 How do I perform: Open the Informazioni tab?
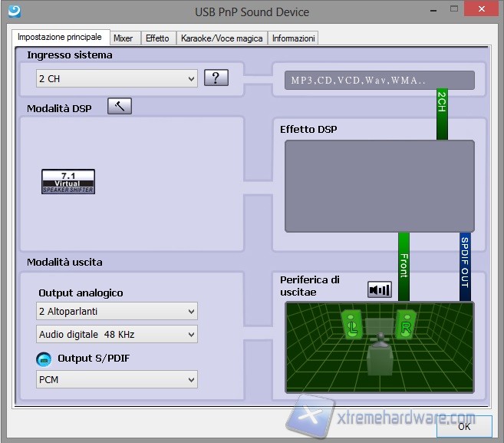click(x=293, y=38)
